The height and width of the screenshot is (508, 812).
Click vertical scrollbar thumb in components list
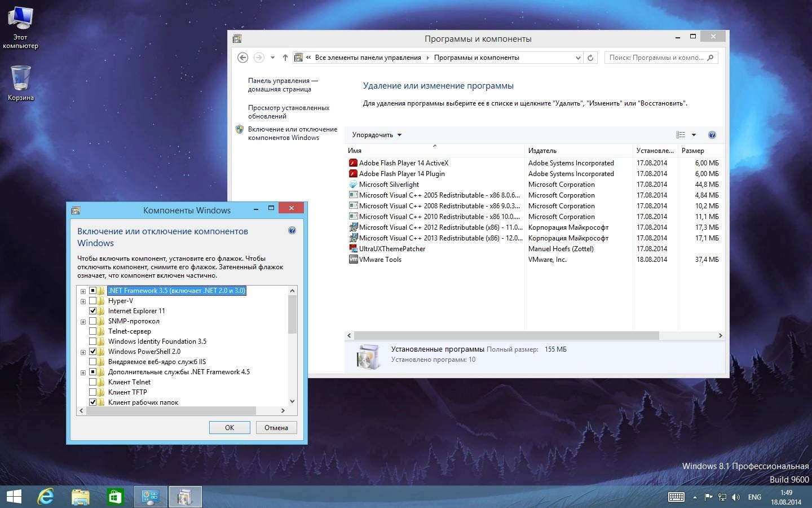[x=292, y=315]
